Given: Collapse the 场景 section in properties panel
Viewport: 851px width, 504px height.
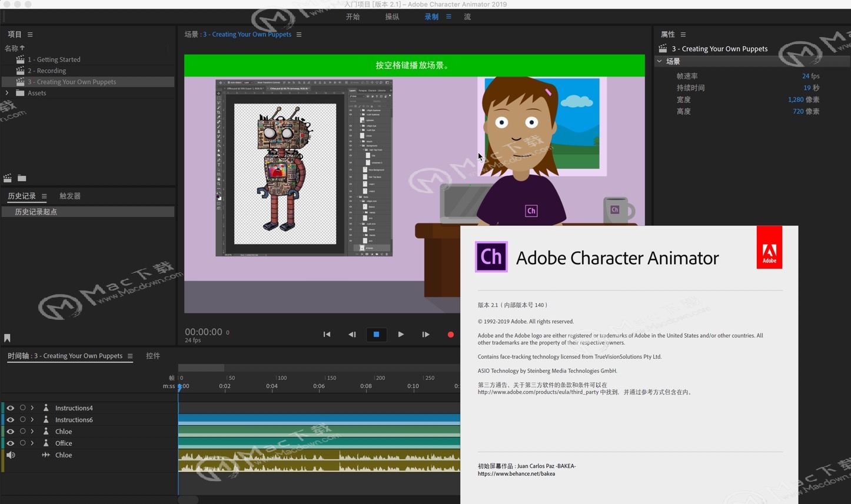Looking at the screenshot, I should pyautogui.click(x=660, y=61).
